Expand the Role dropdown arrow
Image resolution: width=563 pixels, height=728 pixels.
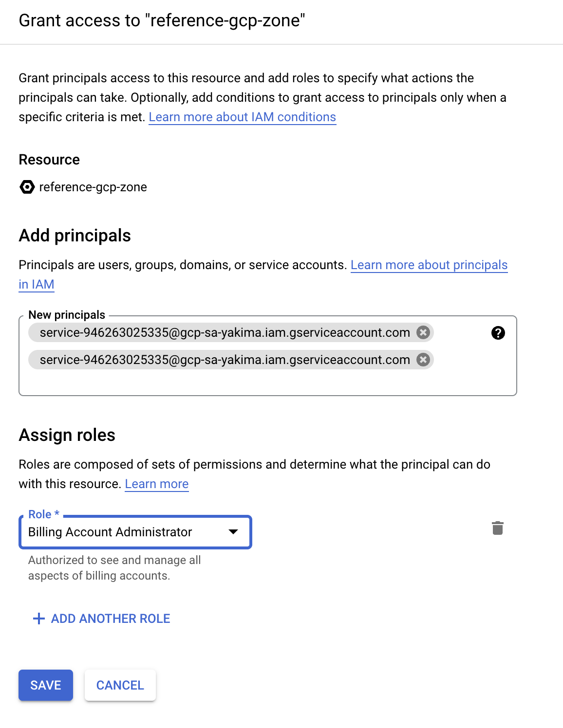(233, 532)
